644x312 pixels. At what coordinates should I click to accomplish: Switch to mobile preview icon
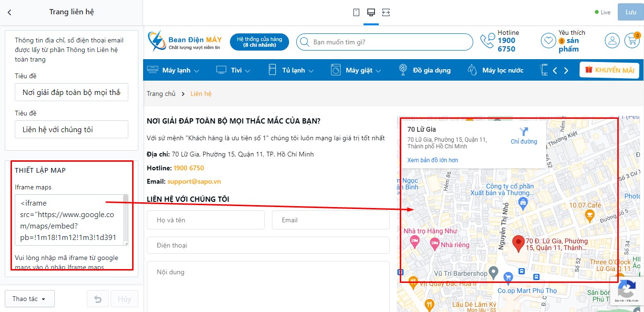click(356, 12)
